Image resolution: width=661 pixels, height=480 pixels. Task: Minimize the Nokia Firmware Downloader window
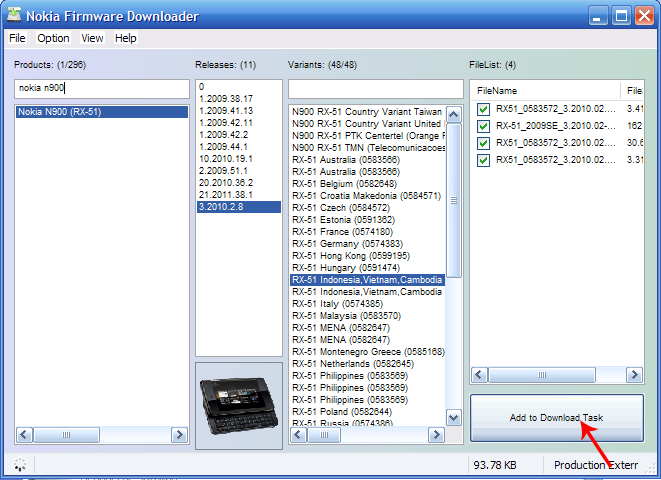click(598, 16)
